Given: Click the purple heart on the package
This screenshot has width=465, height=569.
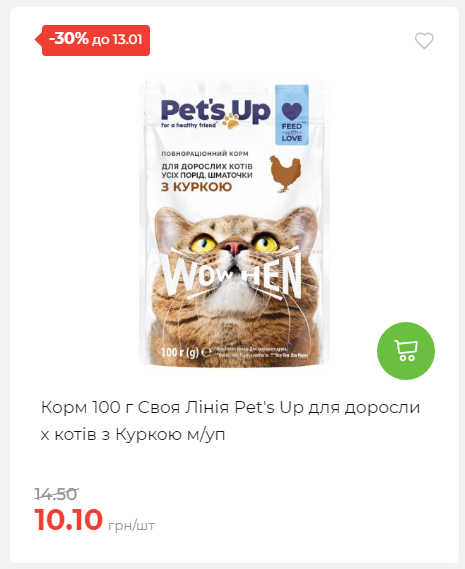Looking at the screenshot, I should (292, 111).
